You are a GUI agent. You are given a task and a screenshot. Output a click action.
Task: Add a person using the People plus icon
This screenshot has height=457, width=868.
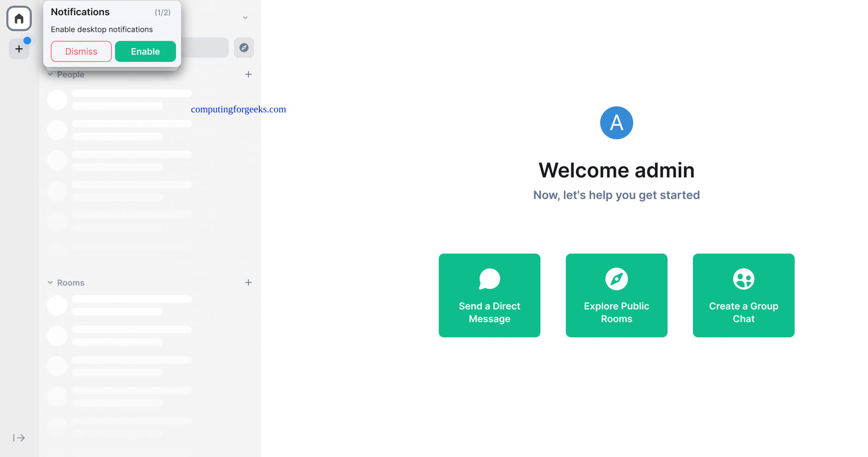248,74
